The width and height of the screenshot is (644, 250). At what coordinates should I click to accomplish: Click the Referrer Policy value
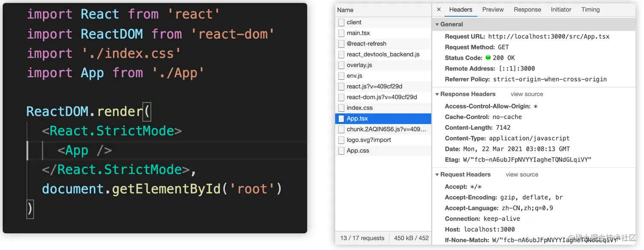click(x=550, y=79)
